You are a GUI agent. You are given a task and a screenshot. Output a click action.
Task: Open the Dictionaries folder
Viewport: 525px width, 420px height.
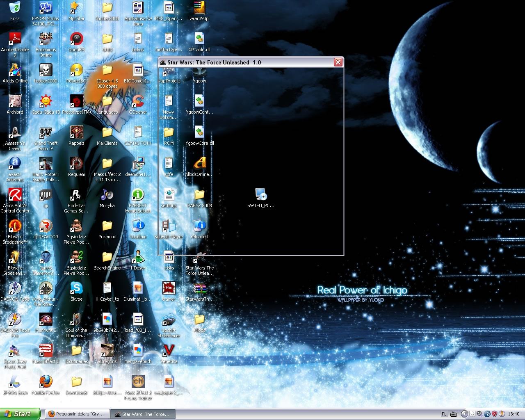[x=76, y=354]
